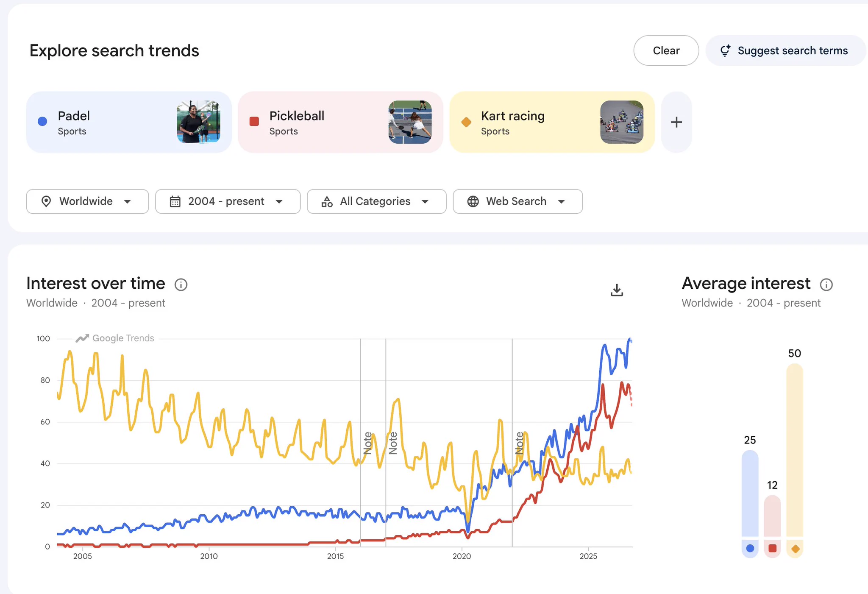Open the Web Search type dropdown
This screenshot has width=868, height=594.
point(517,201)
